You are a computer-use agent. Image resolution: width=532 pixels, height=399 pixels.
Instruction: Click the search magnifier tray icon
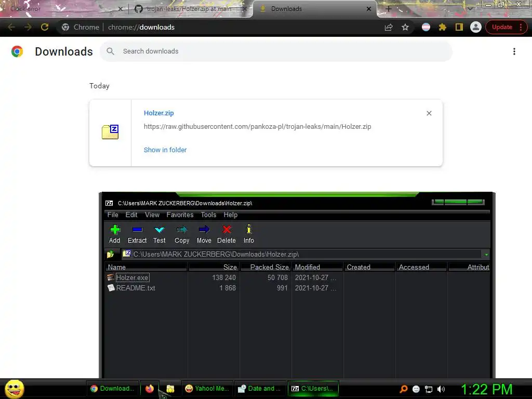[403, 389]
